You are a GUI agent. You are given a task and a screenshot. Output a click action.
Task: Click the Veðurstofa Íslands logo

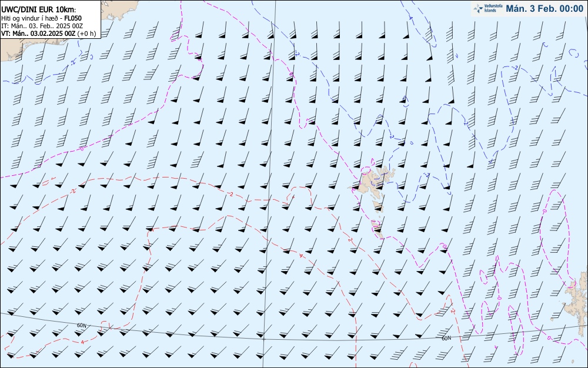click(488, 8)
